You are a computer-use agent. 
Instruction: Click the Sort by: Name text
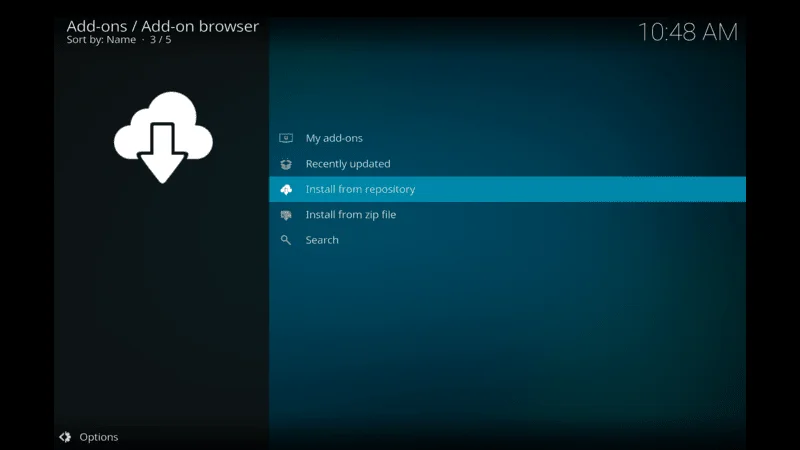pos(101,40)
